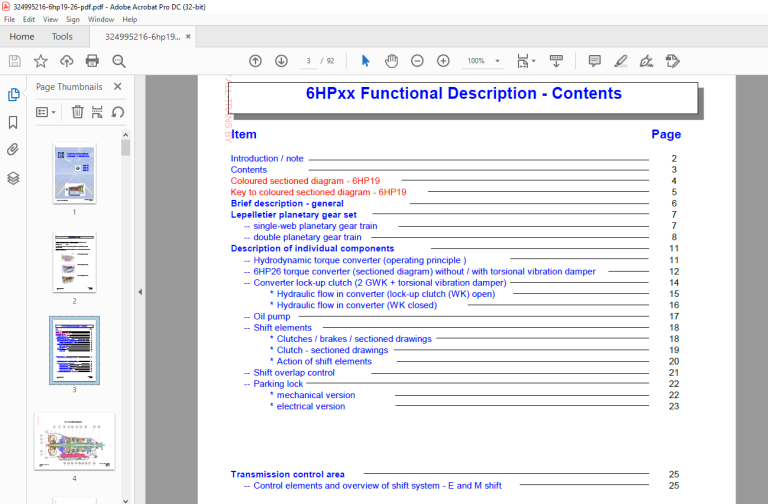Screen dimensions: 768x504
Task: Select page 1 thumbnail
Action: tap(74, 173)
